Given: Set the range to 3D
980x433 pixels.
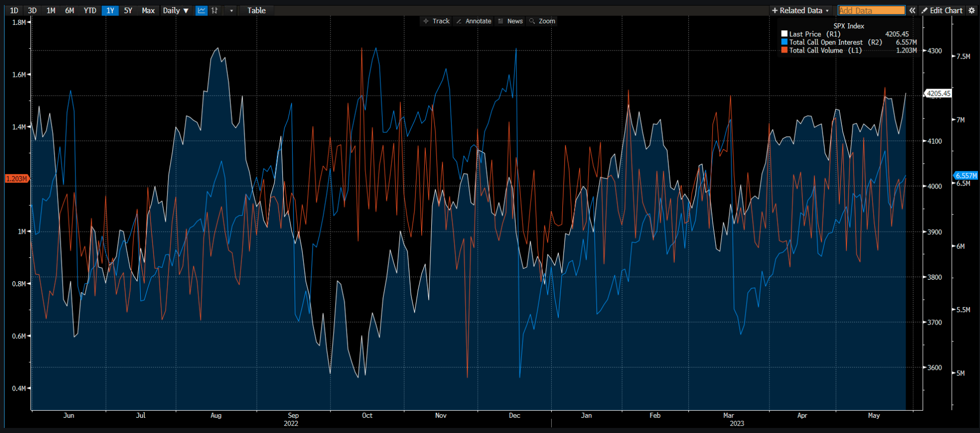Looking at the screenshot, I should click(x=32, y=11).
